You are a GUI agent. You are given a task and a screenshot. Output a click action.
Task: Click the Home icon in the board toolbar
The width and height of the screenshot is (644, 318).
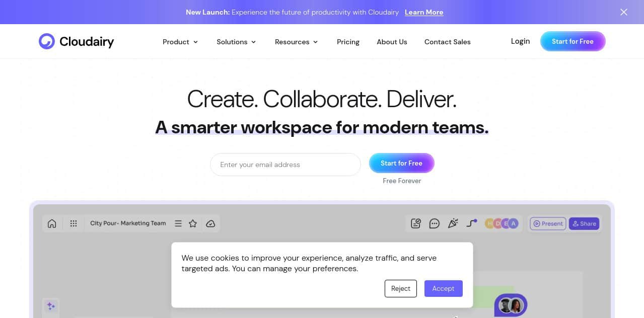(52, 223)
